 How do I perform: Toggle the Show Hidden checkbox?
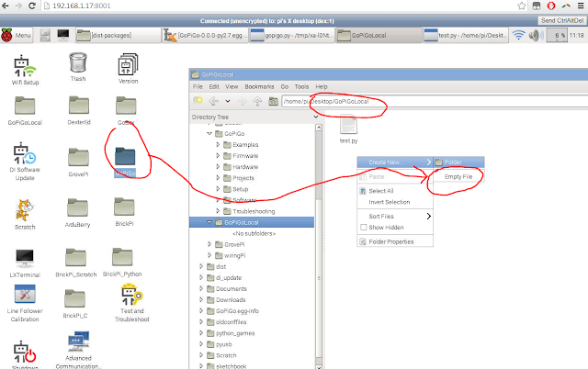coord(364,227)
